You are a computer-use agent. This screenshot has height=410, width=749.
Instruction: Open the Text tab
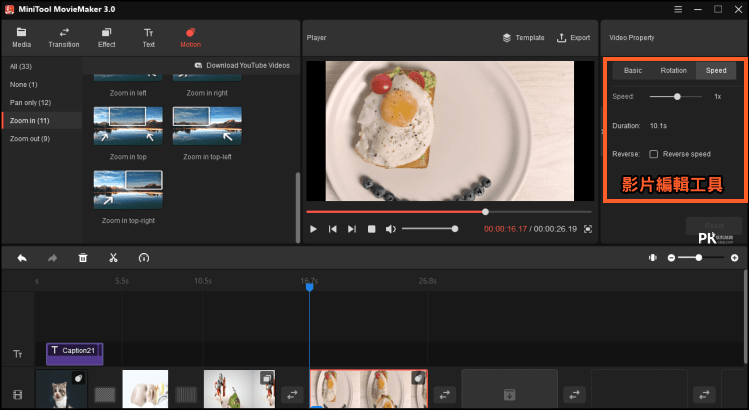149,38
